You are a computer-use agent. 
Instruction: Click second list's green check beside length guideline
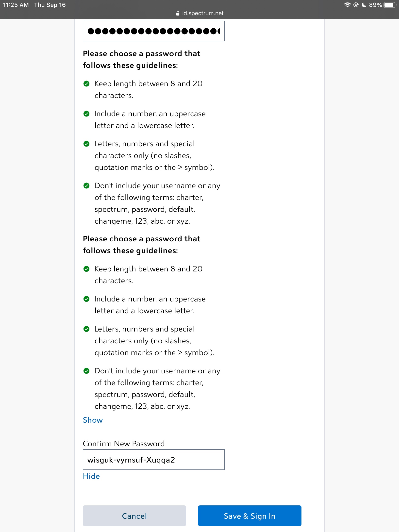[86, 269]
